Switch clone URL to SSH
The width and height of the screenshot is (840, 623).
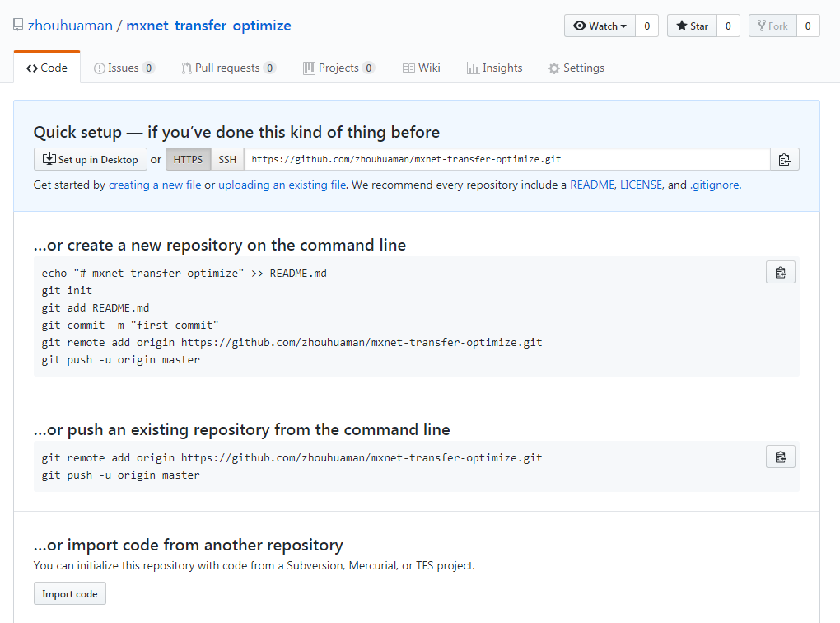[x=227, y=159]
